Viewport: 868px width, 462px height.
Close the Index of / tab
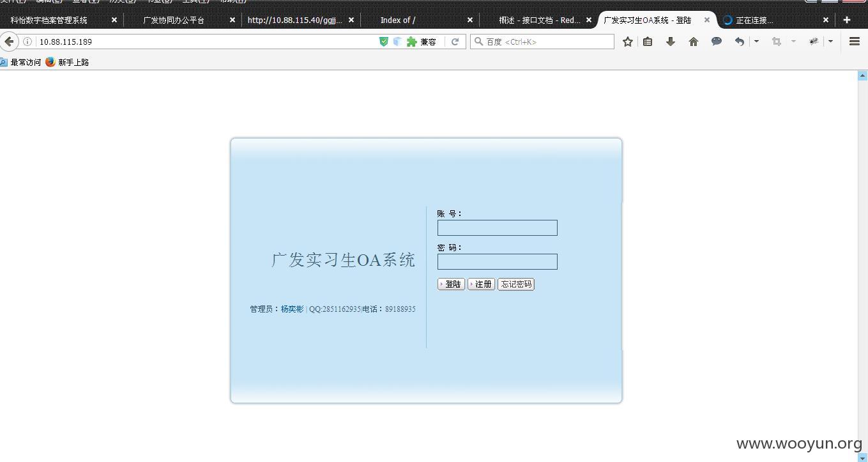pyautogui.click(x=470, y=20)
